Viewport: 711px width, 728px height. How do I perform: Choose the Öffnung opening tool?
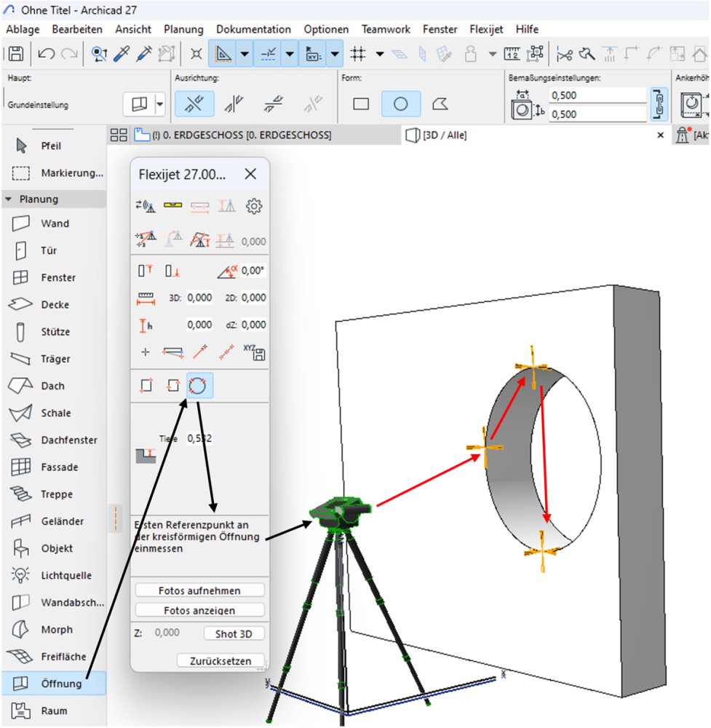(53, 684)
